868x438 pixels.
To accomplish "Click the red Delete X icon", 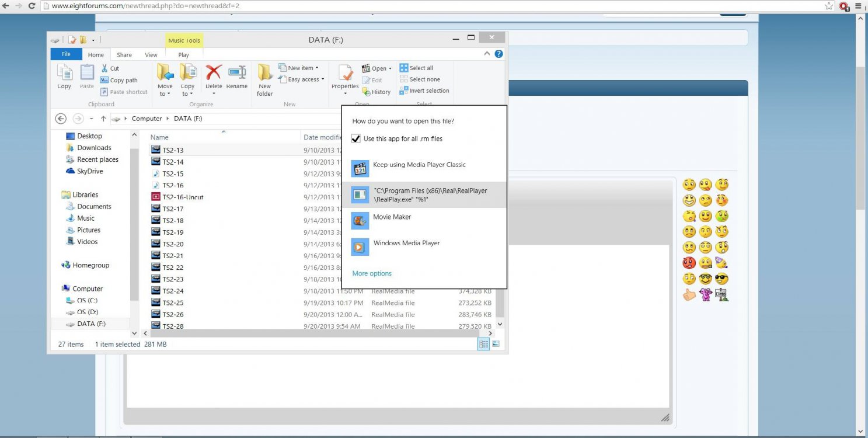I will click(x=214, y=72).
